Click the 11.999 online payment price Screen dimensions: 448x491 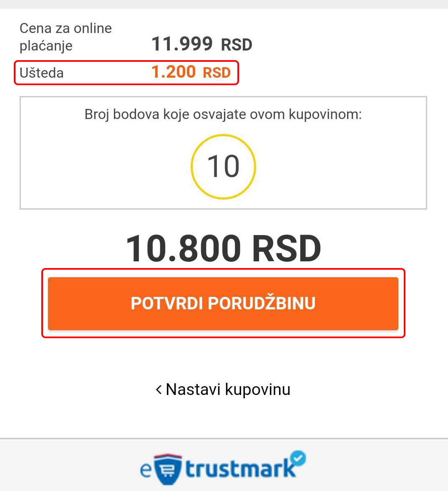[x=182, y=44]
